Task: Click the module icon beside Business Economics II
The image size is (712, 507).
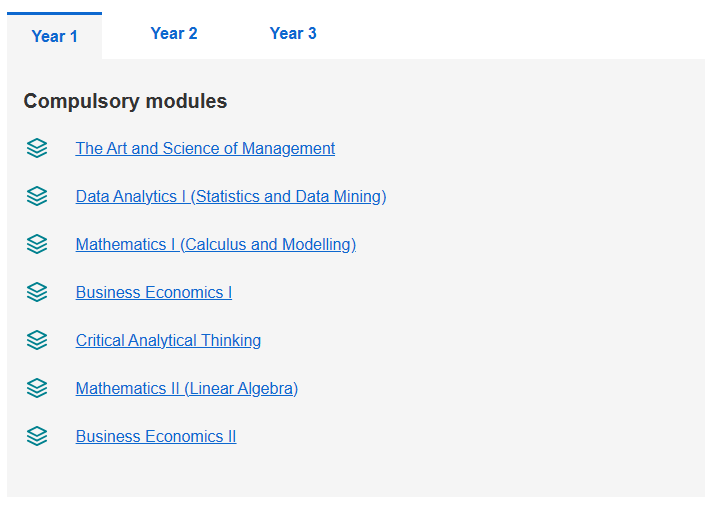Action: click(x=37, y=437)
